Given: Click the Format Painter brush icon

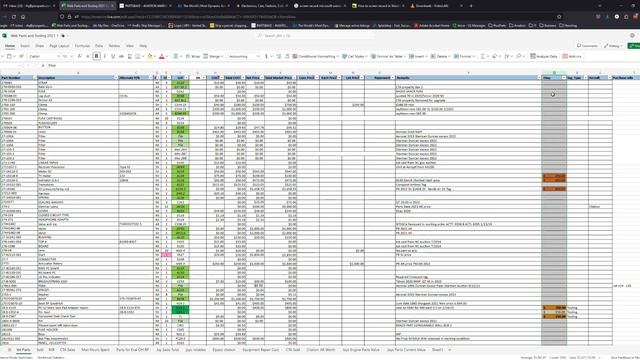Looking at the screenshot, I should click(22, 56).
